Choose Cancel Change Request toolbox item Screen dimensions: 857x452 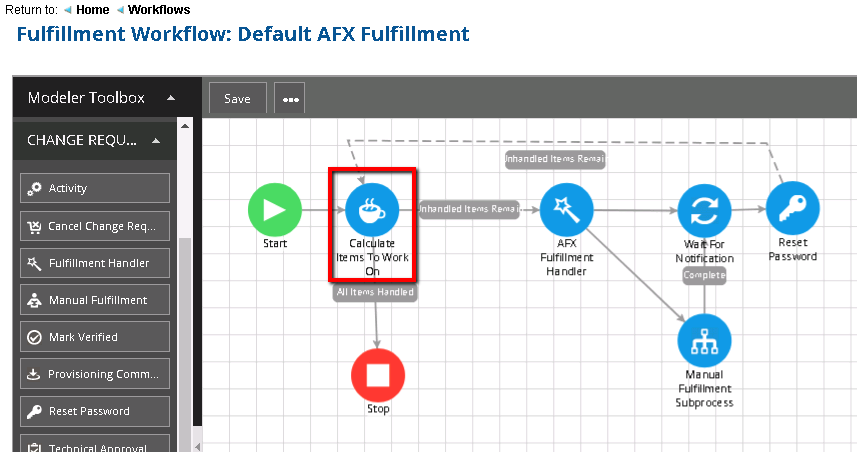(95, 226)
